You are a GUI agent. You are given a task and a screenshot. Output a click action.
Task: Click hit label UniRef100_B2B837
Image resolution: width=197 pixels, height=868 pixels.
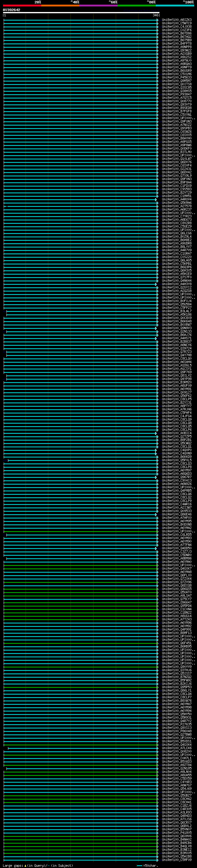(x=177, y=342)
